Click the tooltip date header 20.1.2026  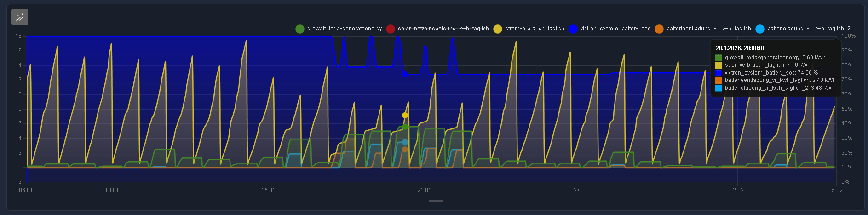click(x=740, y=48)
